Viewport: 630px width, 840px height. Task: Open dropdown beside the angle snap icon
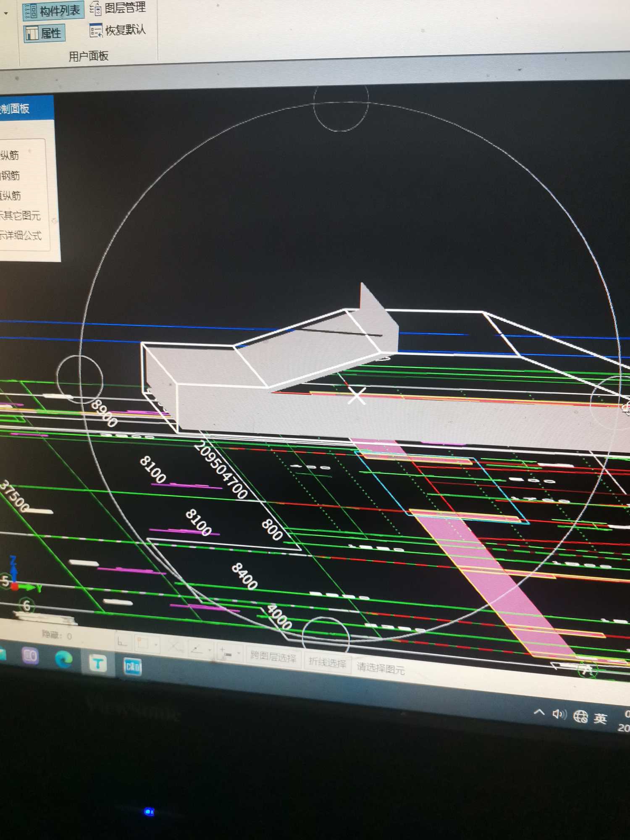[210, 650]
